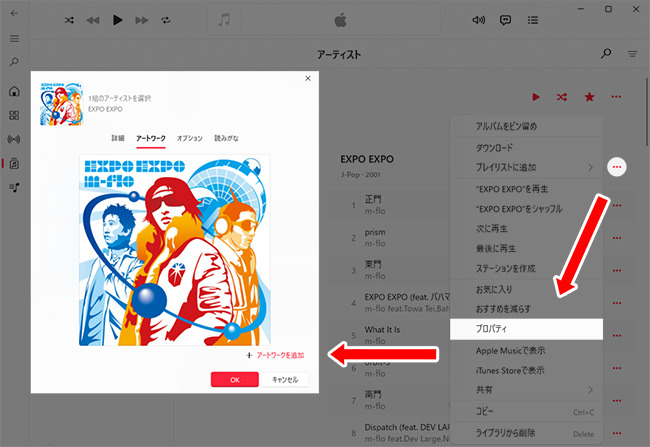Select ダウンロード from the menu

[526, 148]
